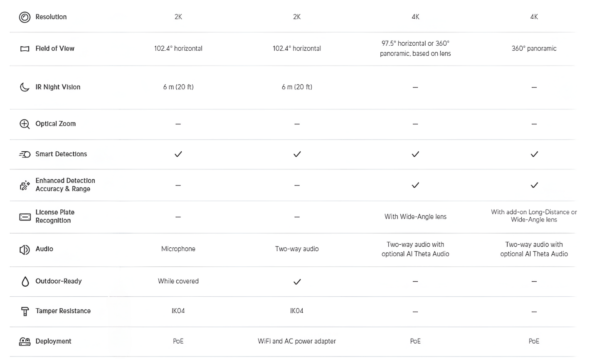Click the "With Wide-Angle lens" text
The image size is (597, 364).
click(x=415, y=216)
